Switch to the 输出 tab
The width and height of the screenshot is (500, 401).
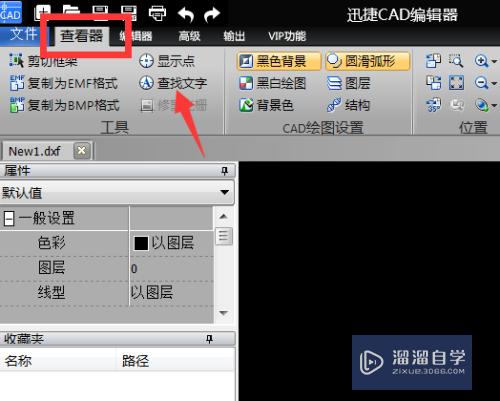tap(234, 36)
